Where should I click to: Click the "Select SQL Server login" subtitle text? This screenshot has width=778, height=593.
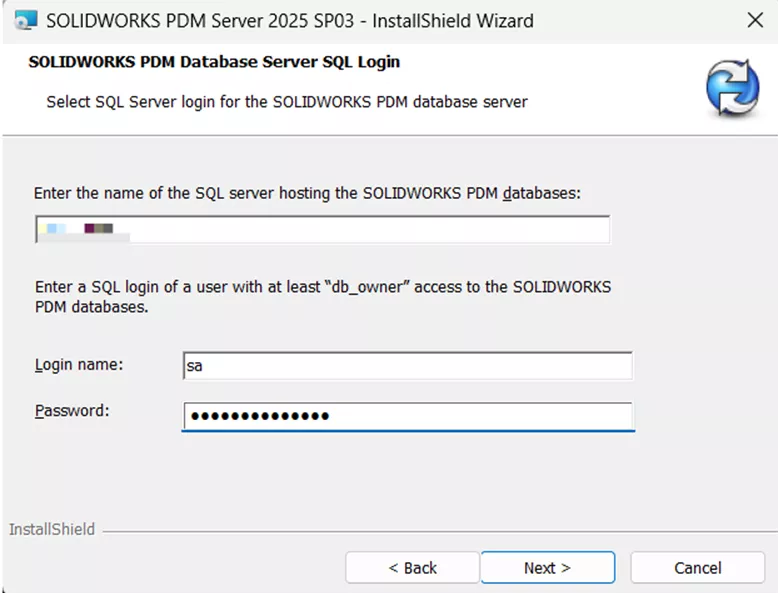click(x=286, y=102)
